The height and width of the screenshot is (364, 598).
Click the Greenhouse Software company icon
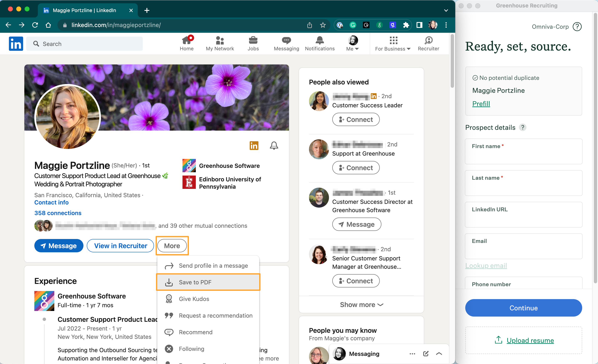(190, 166)
